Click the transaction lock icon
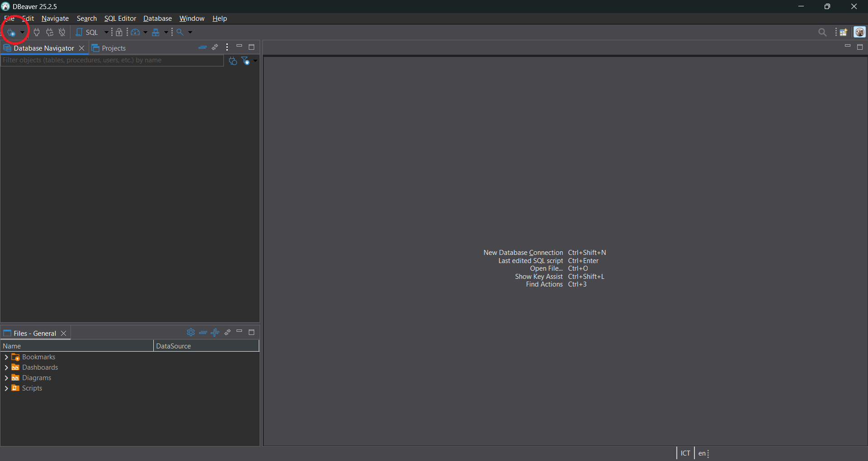The height and width of the screenshot is (461, 868). pyautogui.click(x=119, y=33)
